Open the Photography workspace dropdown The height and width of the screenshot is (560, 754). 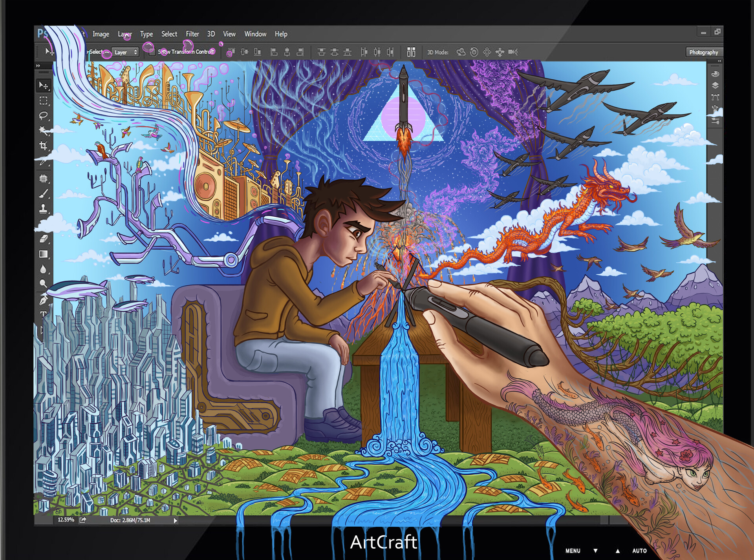(703, 52)
